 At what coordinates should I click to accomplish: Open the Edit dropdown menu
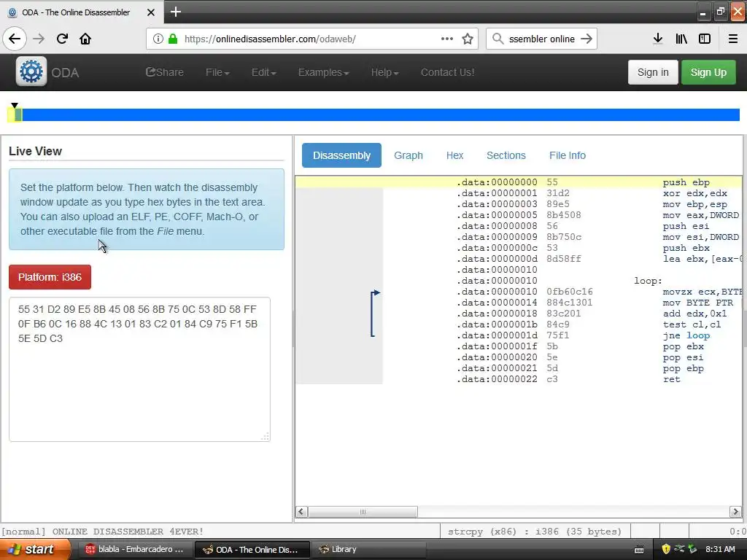point(264,72)
